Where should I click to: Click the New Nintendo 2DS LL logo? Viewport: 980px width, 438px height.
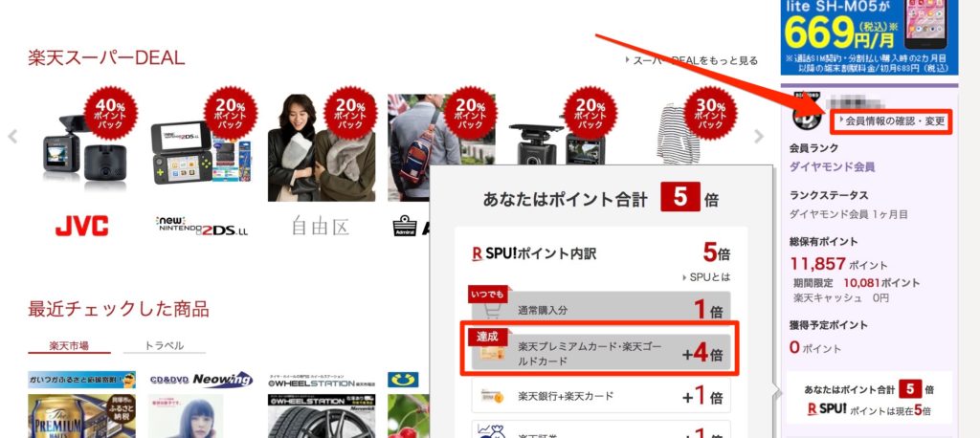(x=202, y=226)
